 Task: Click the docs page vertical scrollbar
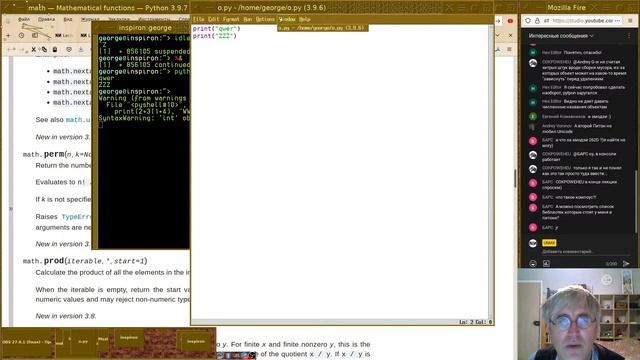coord(515,178)
